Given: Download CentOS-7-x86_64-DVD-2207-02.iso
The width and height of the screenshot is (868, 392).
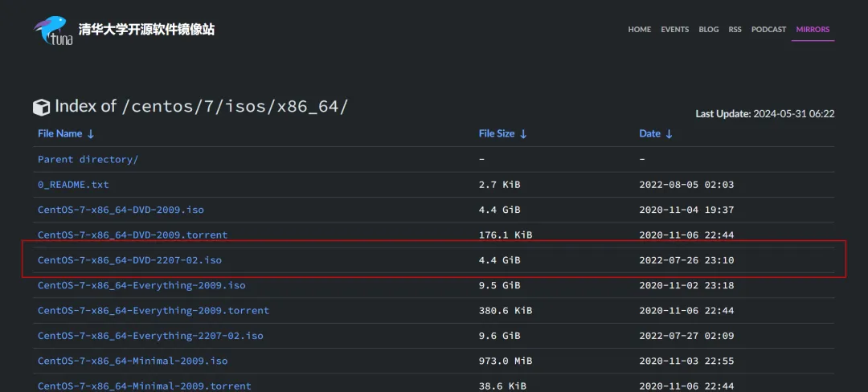Looking at the screenshot, I should coord(129,259).
